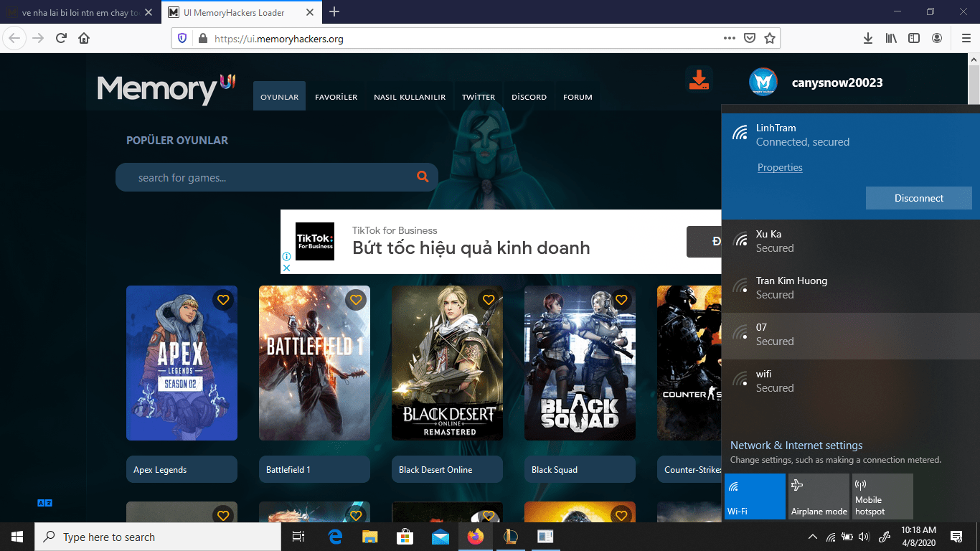980x551 pixels.
Task: Click the Memory UI logo
Action: pyautogui.click(x=166, y=88)
